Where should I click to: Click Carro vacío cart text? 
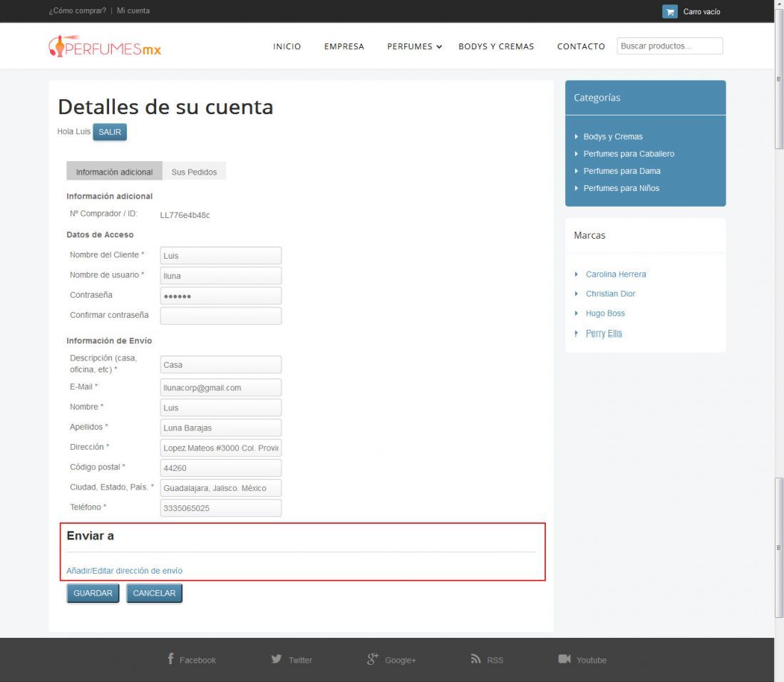click(x=701, y=11)
